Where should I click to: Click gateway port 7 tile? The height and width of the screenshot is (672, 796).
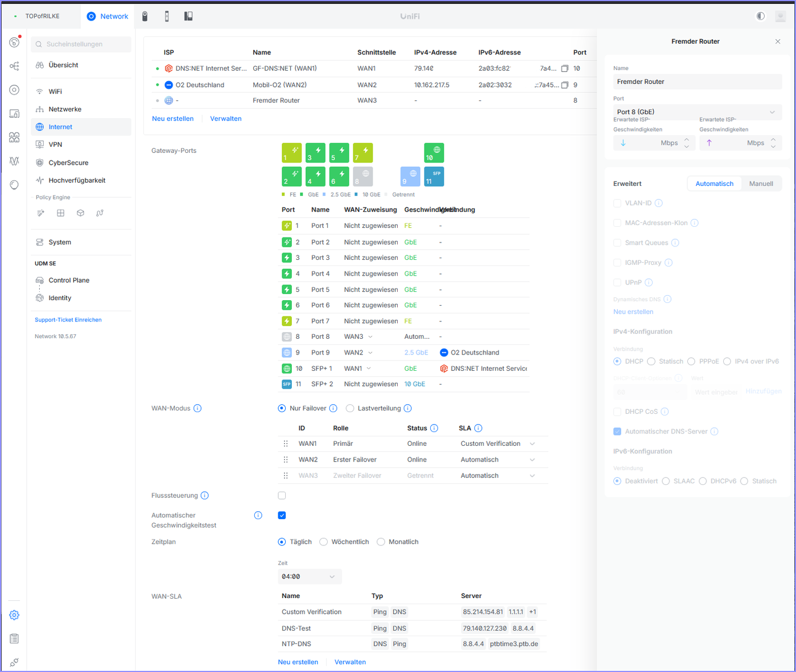pyautogui.click(x=363, y=153)
